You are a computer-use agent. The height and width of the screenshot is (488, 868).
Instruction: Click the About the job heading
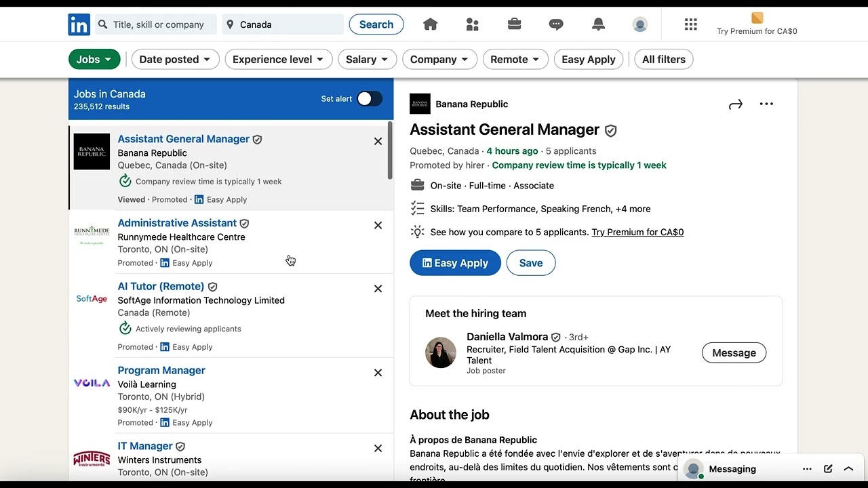click(x=450, y=415)
